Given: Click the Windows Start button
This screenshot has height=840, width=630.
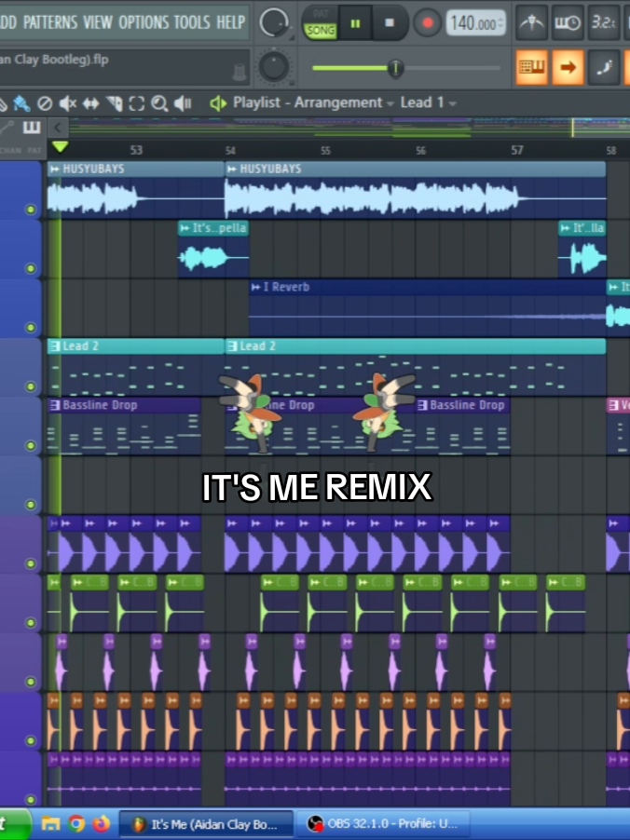Looking at the screenshot, I should coord(15,824).
